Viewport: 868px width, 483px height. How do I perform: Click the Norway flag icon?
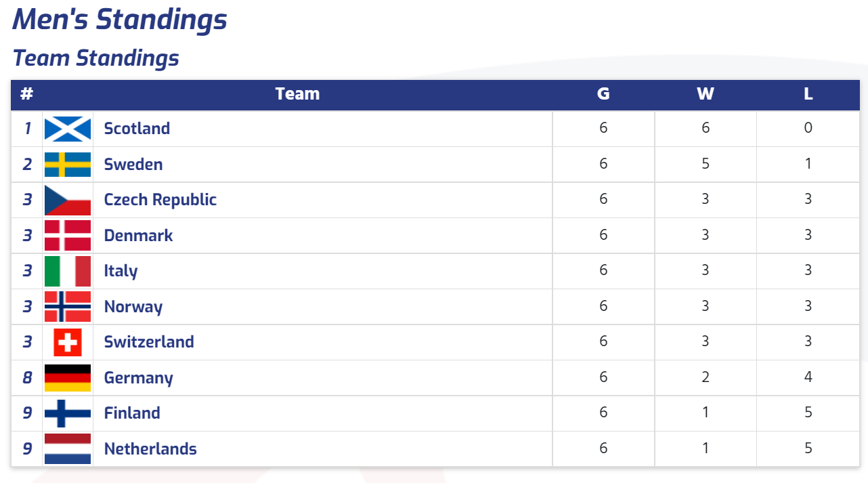pyautogui.click(x=68, y=306)
